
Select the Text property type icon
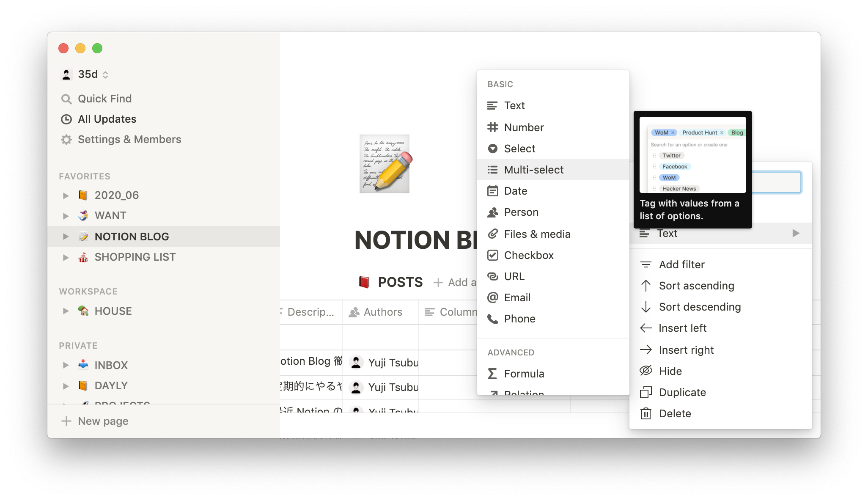492,105
